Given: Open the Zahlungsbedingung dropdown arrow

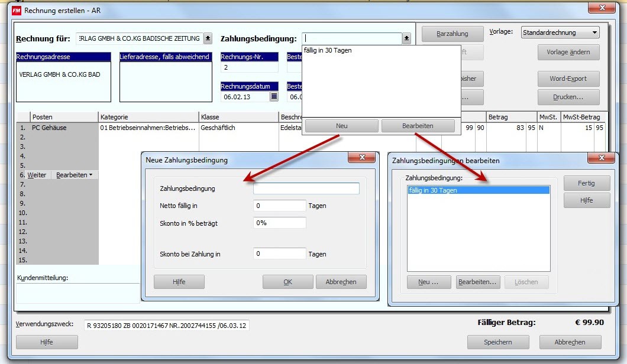Looking at the screenshot, I should [x=406, y=38].
